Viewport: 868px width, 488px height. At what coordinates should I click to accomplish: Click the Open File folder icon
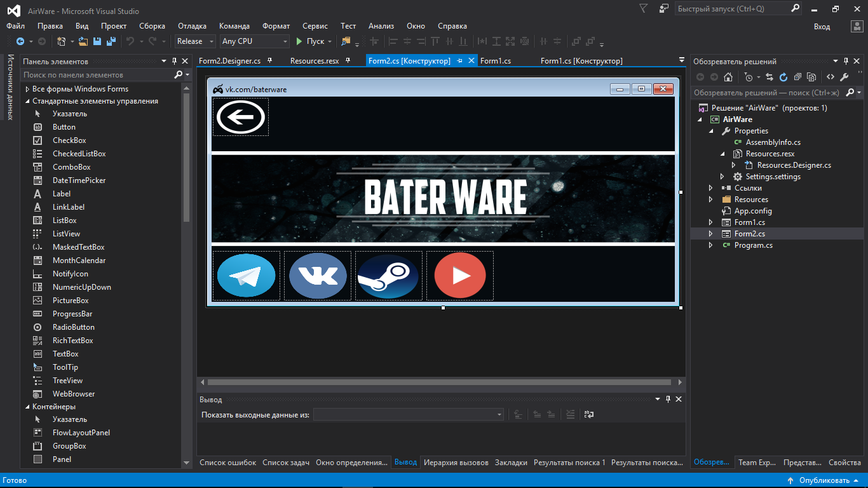click(83, 41)
